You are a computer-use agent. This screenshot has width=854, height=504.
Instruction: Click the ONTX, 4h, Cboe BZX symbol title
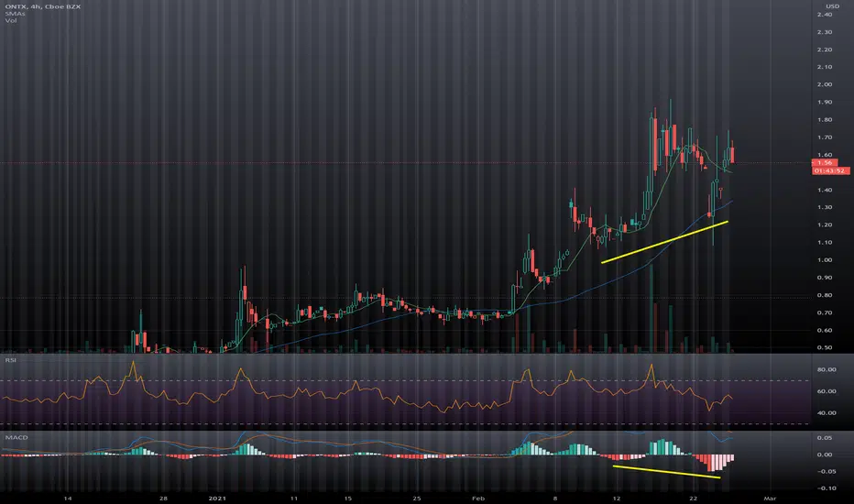42,6
